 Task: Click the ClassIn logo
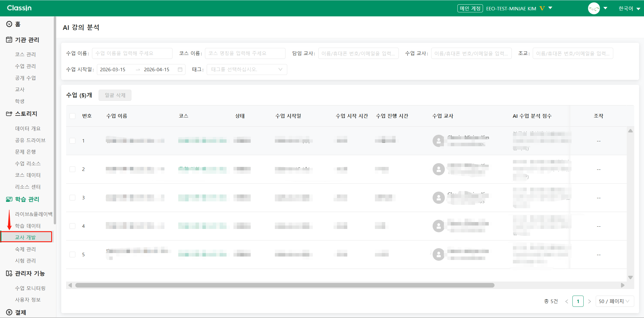19,8
